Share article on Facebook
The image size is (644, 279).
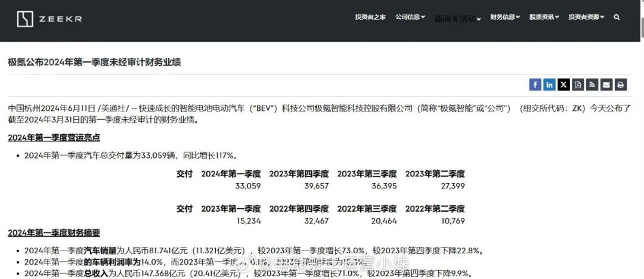[535, 85]
